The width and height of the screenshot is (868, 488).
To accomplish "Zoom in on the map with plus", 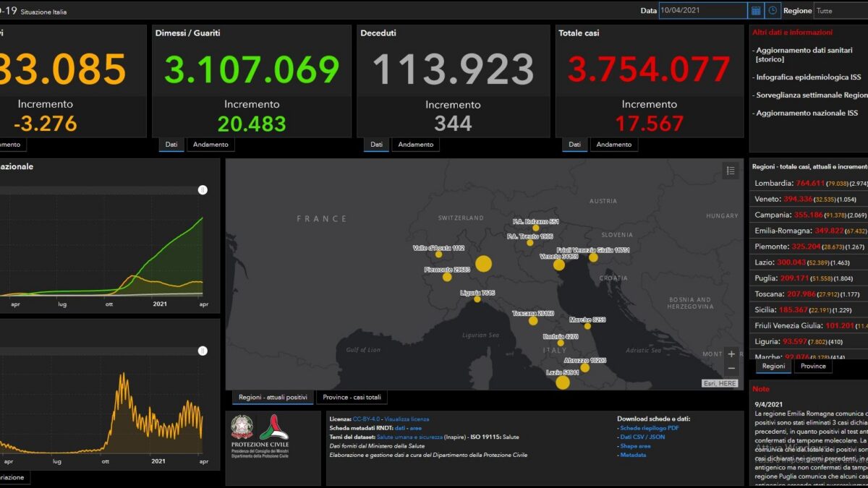I will click(731, 354).
